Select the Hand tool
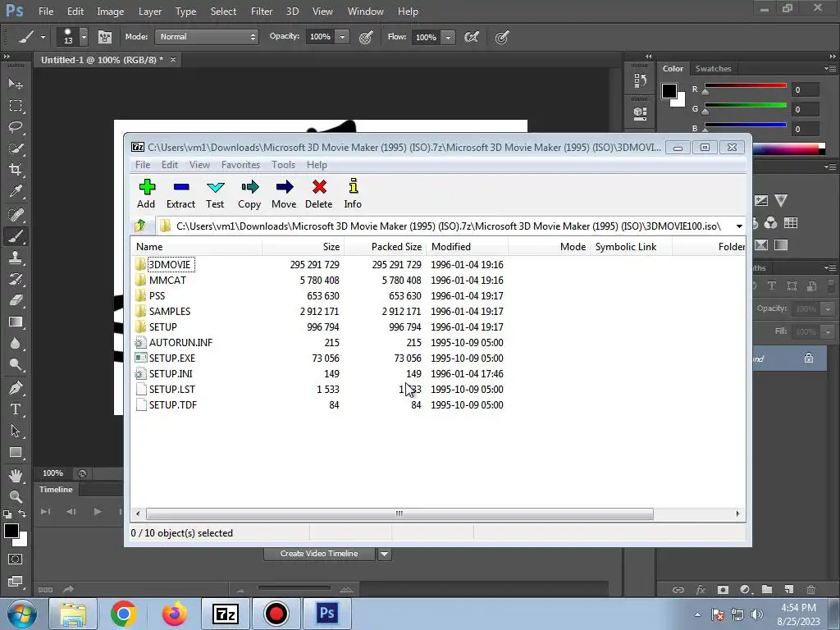Viewport: 840px width, 630px height. [x=16, y=475]
